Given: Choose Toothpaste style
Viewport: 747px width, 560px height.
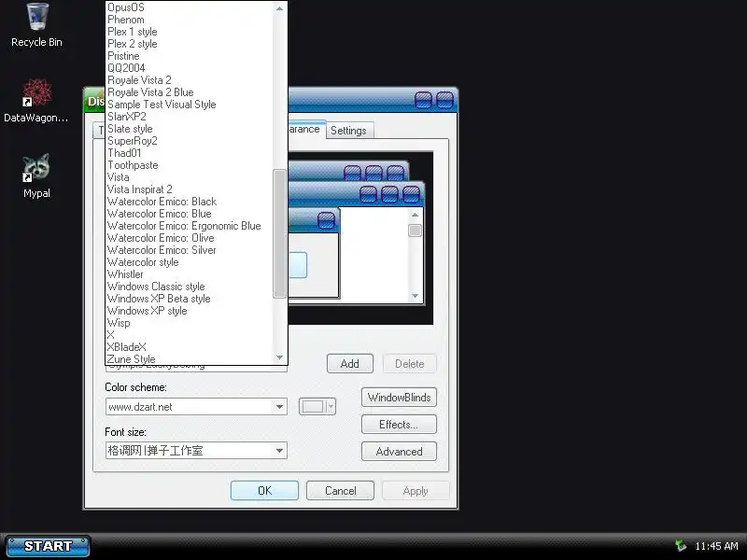Looking at the screenshot, I should pyautogui.click(x=190, y=165).
